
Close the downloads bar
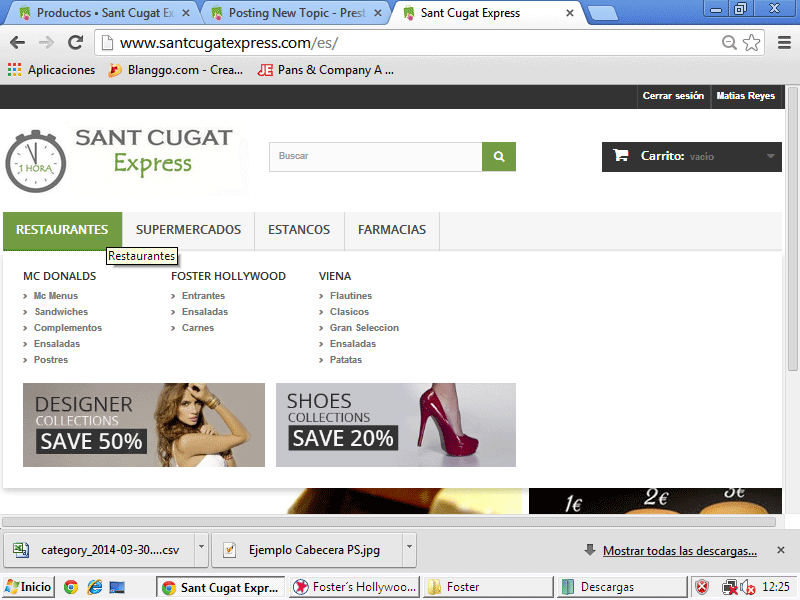coord(781,550)
